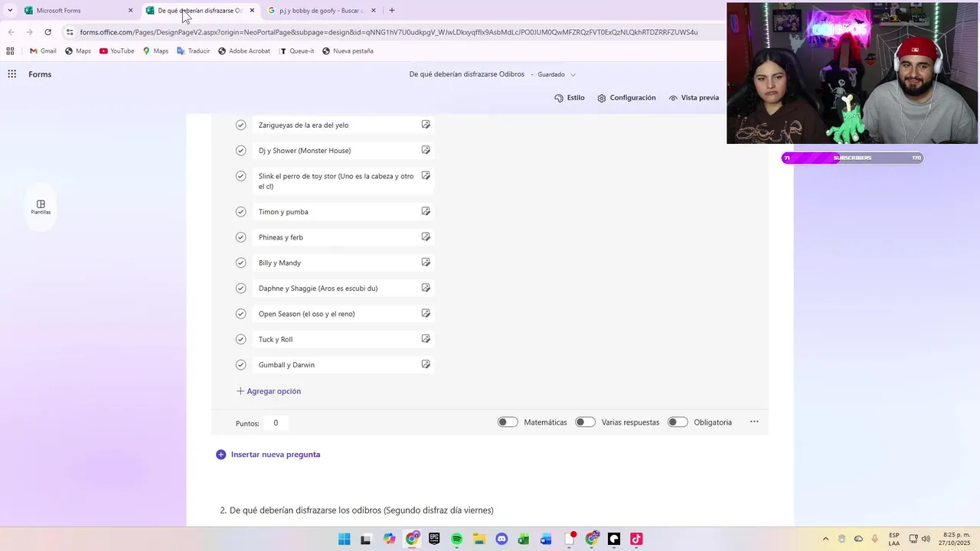Edit the Puntos value field
This screenshot has width=980, height=551.
coord(276,422)
